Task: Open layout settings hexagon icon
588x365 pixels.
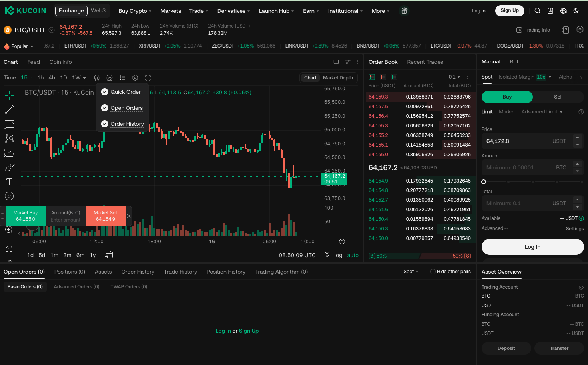Action: point(580,29)
